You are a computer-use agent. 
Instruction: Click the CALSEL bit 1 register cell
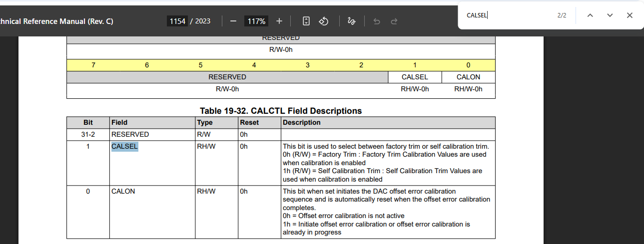(415, 77)
